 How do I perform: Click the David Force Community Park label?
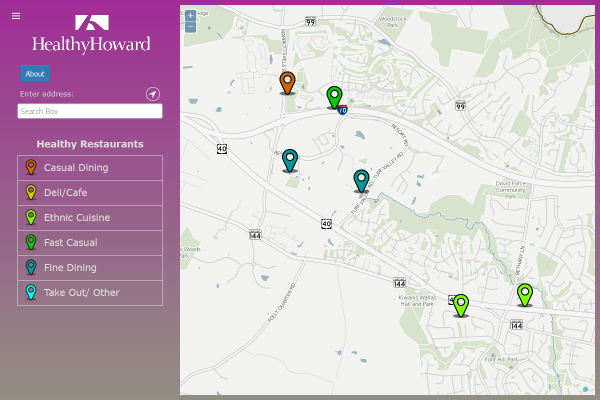click(x=511, y=189)
